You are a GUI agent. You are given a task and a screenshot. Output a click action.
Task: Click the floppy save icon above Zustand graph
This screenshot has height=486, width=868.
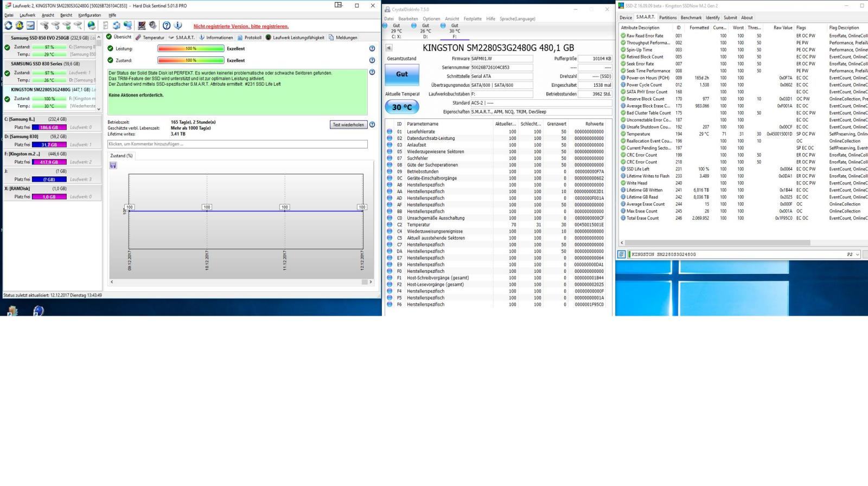pyautogui.click(x=113, y=165)
